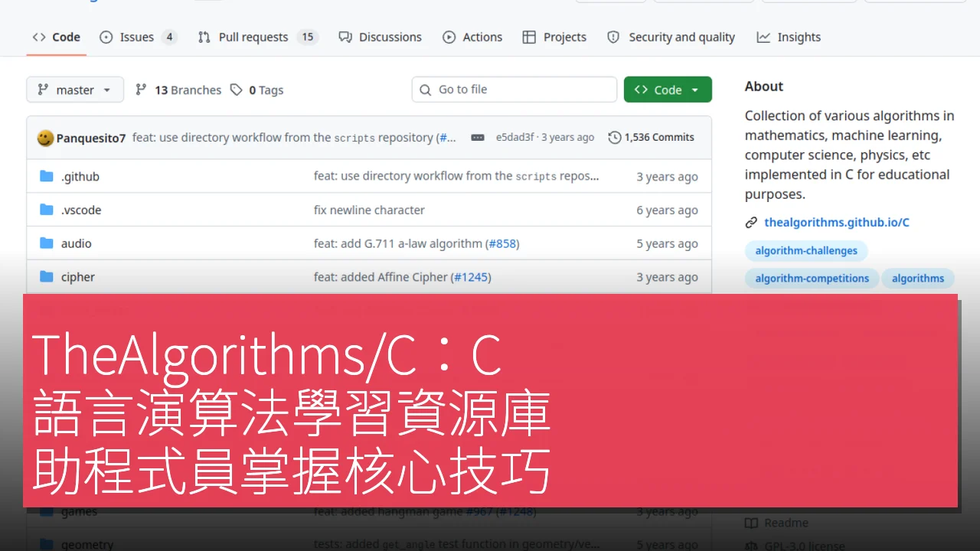
Task: Open pull request #1245 link
Action: (x=472, y=278)
